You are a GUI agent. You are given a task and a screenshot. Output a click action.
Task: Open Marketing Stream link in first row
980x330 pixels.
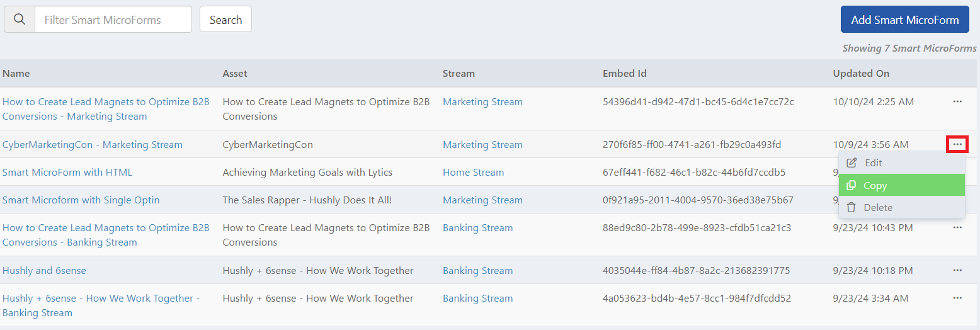(482, 101)
